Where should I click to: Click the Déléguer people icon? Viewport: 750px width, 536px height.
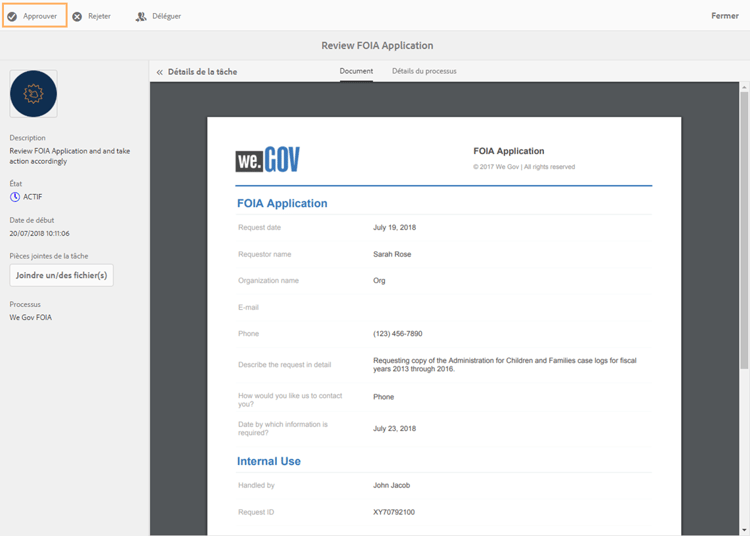141,16
